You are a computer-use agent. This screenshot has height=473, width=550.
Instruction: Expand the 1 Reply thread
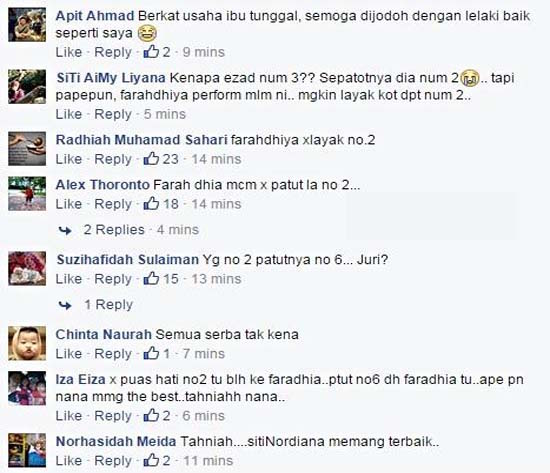click(x=109, y=305)
